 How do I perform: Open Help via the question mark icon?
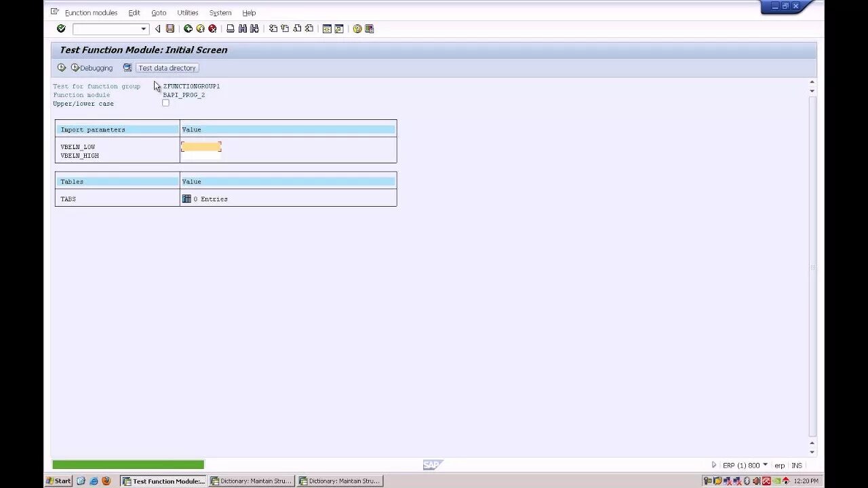(357, 28)
